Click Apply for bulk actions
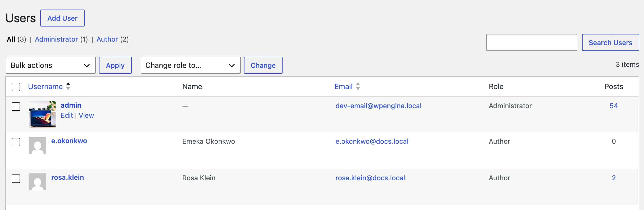644x210 pixels. click(115, 65)
